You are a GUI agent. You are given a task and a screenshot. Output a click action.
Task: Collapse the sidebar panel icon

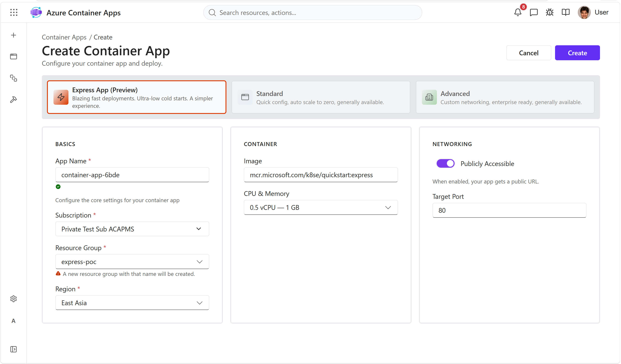point(14,349)
